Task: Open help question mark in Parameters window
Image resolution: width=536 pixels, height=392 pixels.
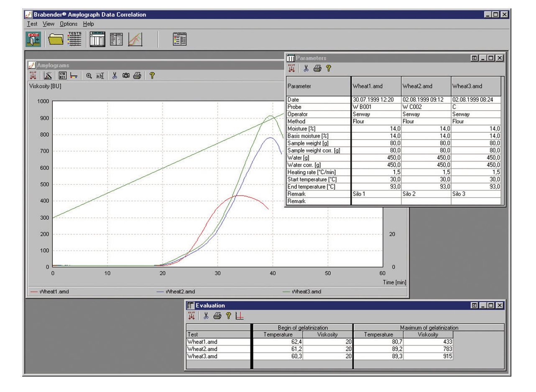Action: click(329, 69)
